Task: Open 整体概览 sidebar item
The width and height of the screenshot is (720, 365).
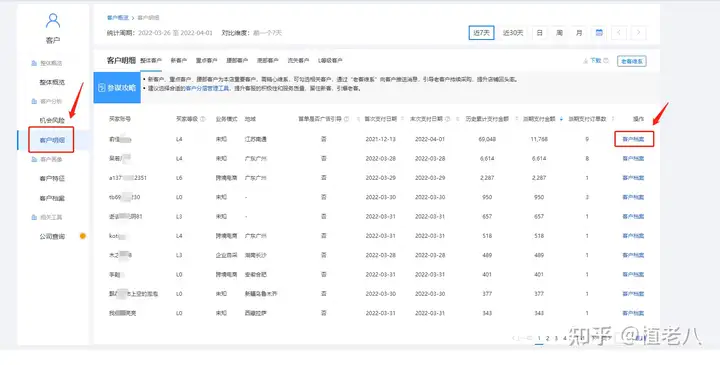Action: [x=52, y=82]
